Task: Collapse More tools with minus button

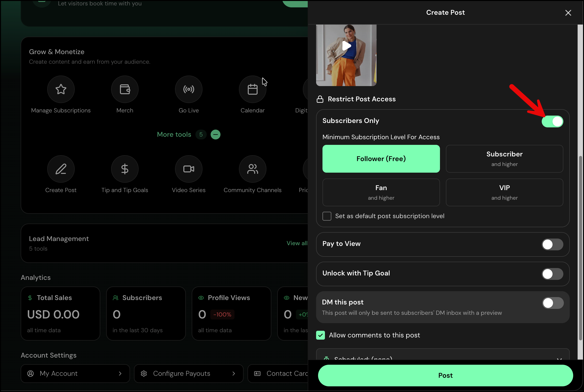Action: [x=215, y=135]
